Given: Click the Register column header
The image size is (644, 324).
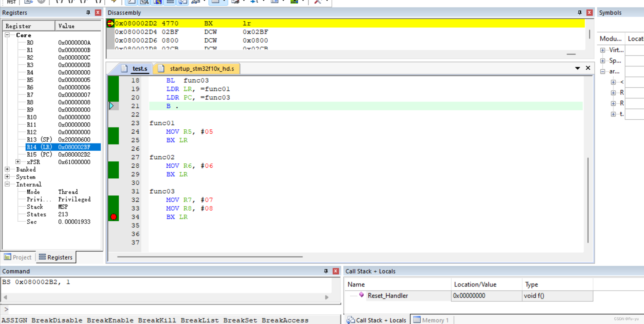Looking at the screenshot, I should tap(29, 26).
